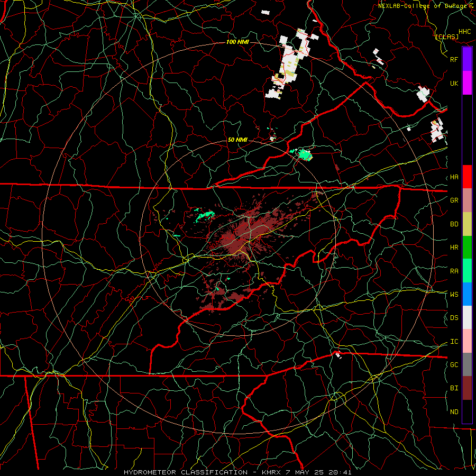This screenshot has height=476, width=476.
Task: Click the HHC product label
Action: 465,32
